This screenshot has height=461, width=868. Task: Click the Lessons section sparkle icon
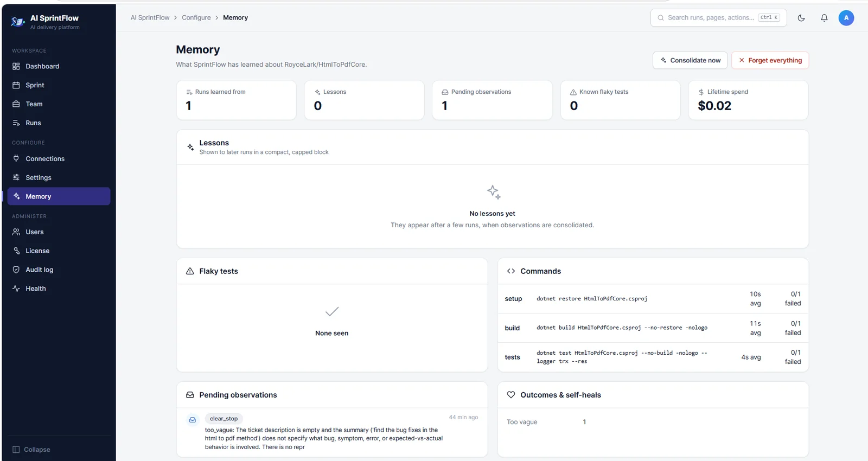pos(190,147)
